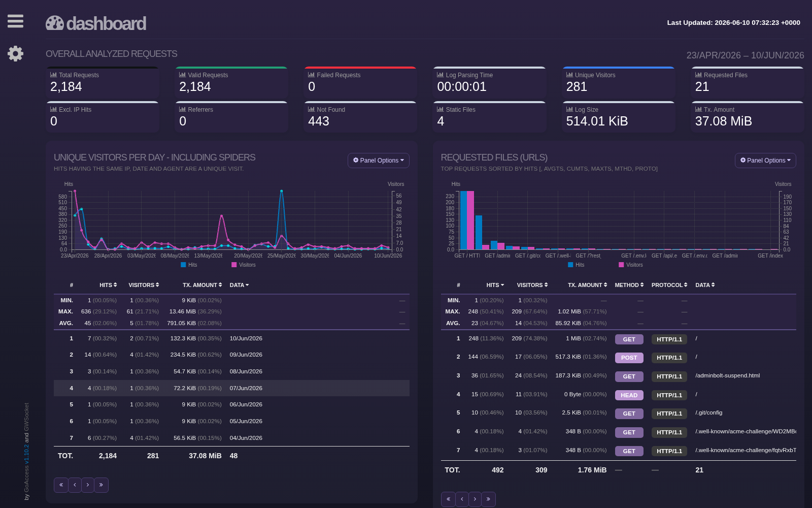This screenshot has height=508, width=812.
Task: Click the /adminbolt-suspend.html URL entry
Action: [728, 375]
